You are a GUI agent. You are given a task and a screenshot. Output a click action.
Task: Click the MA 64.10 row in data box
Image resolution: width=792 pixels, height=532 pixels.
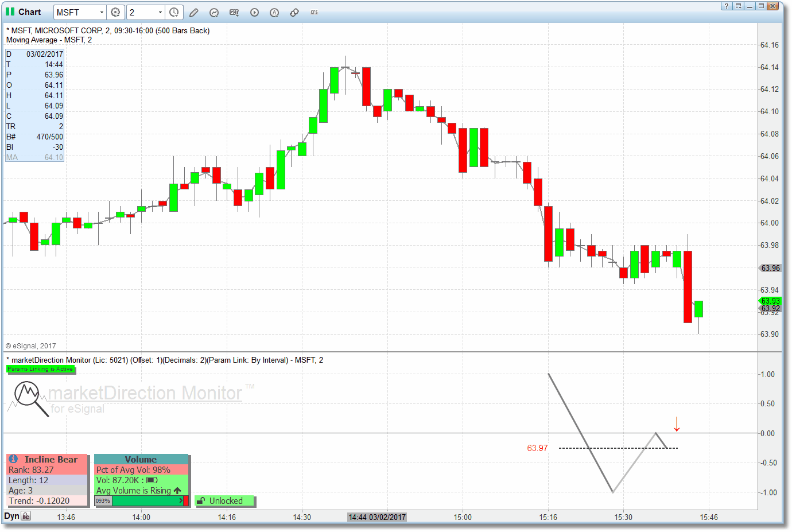pyautogui.click(x=34, y=157)
